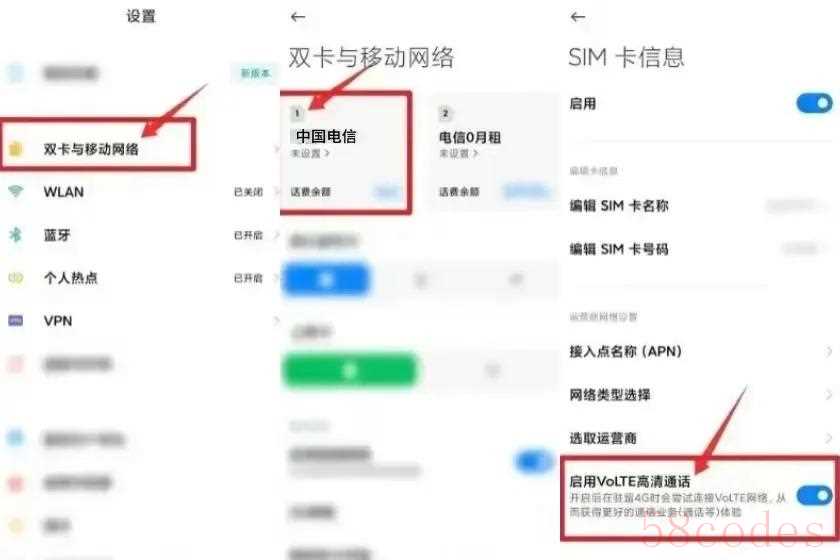Open 编辑 SIM 卡名称
This screenshot has height=560, width=840.
700,206
